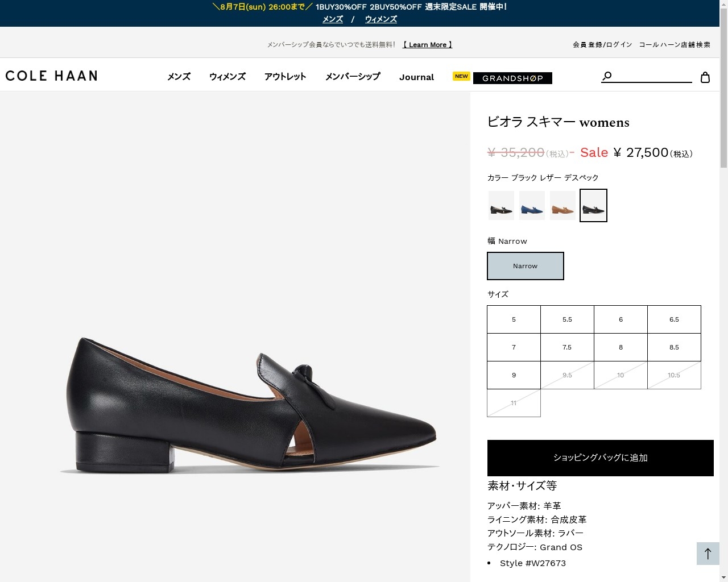Click the main black shoe product image
The height and width of the screenshot is (582, 728).
click(249, 405)
